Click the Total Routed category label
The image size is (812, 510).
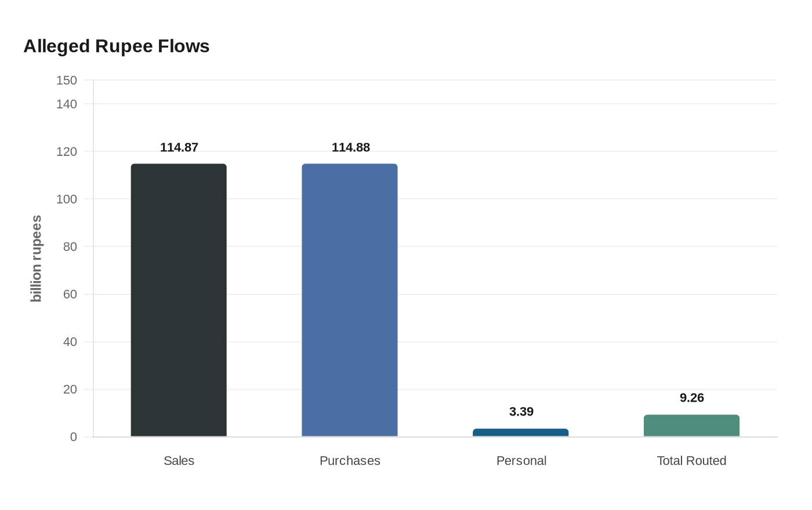pos(691,461)
